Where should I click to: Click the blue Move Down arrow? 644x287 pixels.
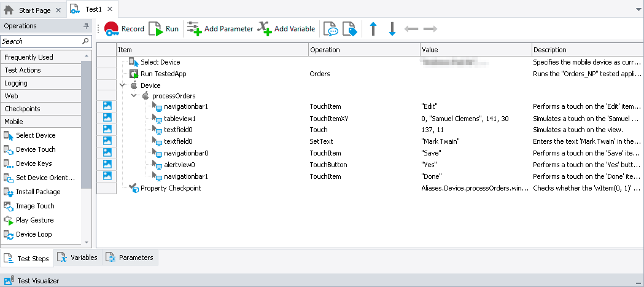(x=392, y=29)
